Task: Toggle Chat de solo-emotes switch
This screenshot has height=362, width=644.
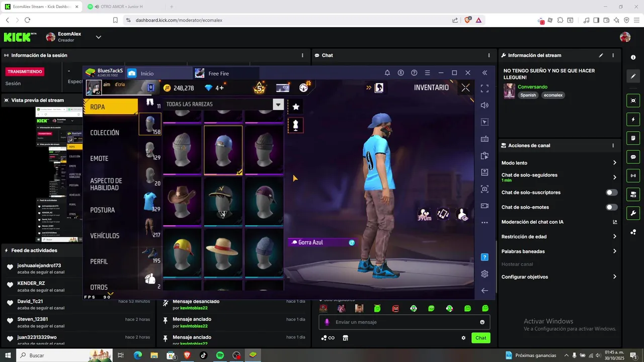Action: (611, 207)
